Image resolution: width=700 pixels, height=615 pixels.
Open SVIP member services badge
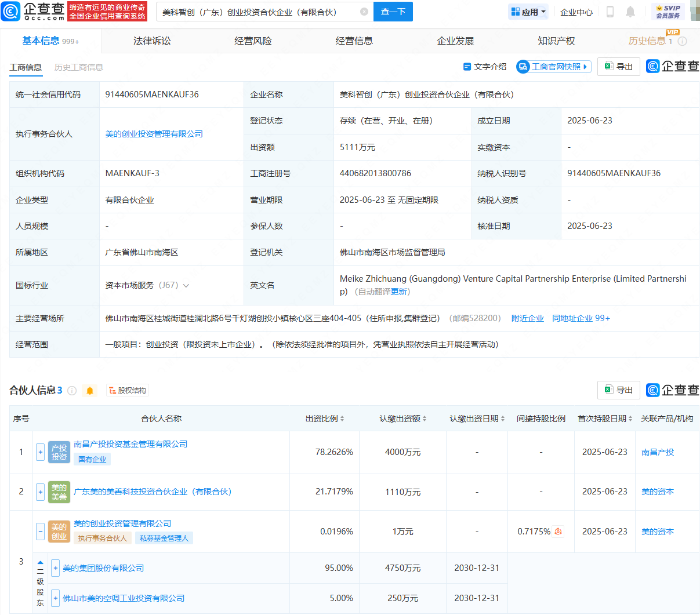coord(668,12)
